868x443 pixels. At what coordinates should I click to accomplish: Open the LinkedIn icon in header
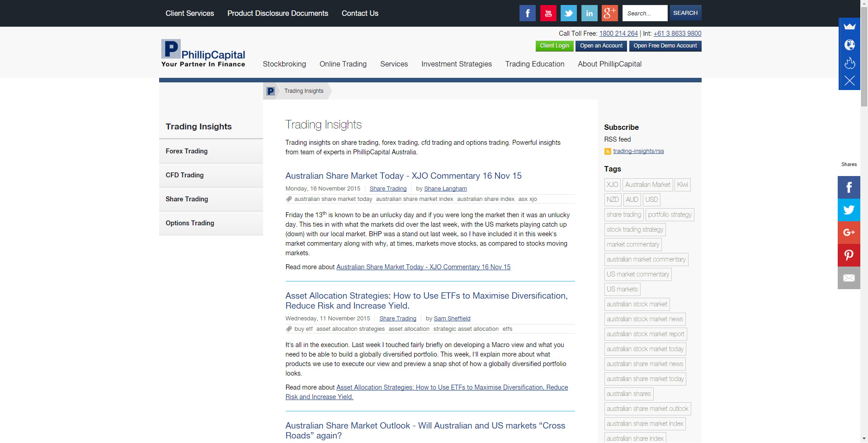pyautogui.click(x=589, y=13)
